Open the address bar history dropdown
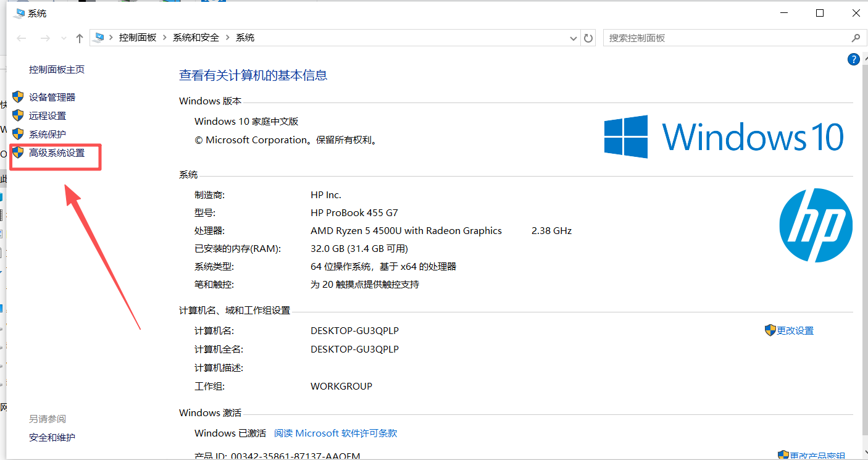Screen dimensions: 868x460 coord(573,38)
